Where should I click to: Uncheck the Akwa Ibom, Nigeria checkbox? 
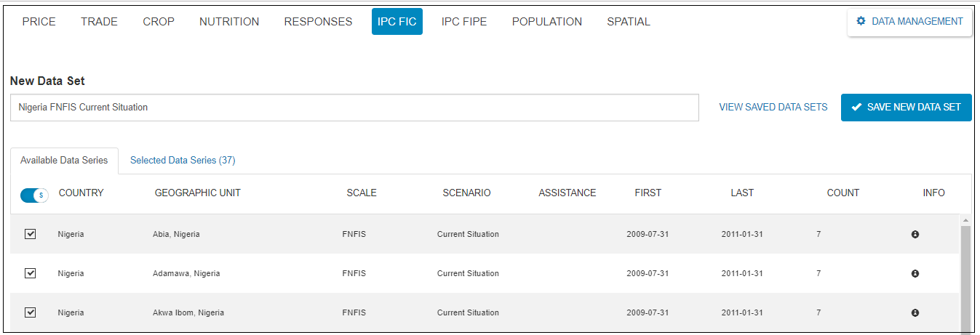coord(31,312)
